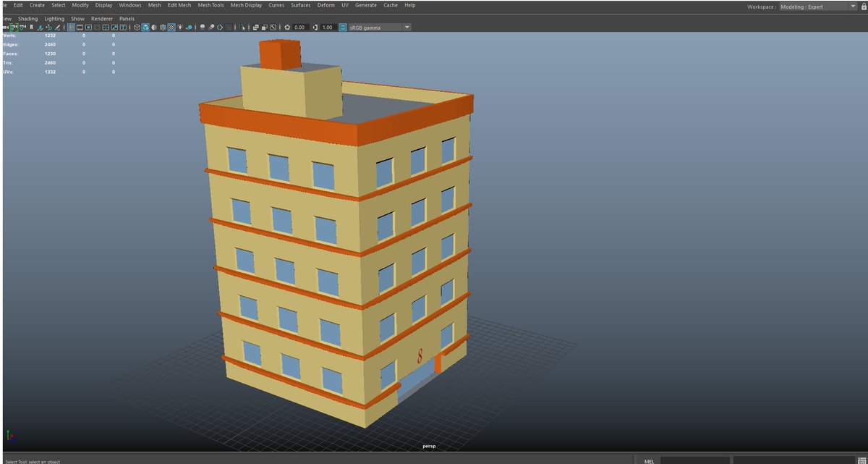868x464 pixels.
Task: Click the workspace lock icon
Action: (x=862, y=7)
